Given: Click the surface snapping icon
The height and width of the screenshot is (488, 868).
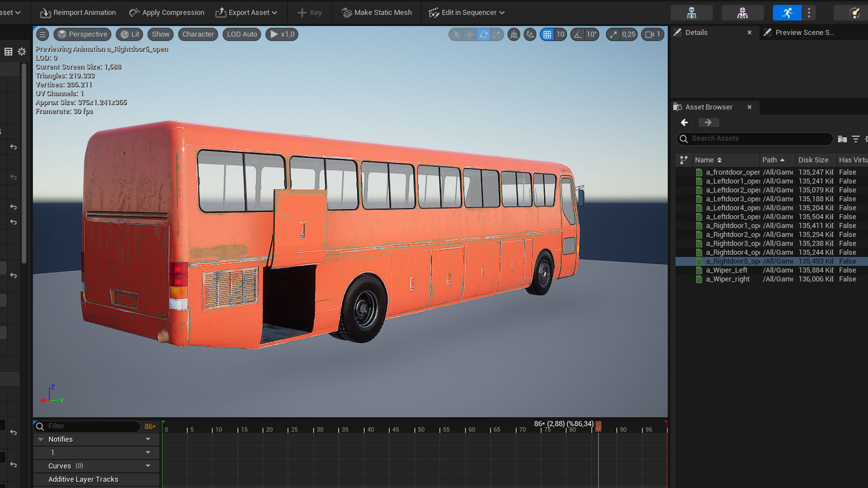Looking at the screenshot, I should tap(530, 34).
